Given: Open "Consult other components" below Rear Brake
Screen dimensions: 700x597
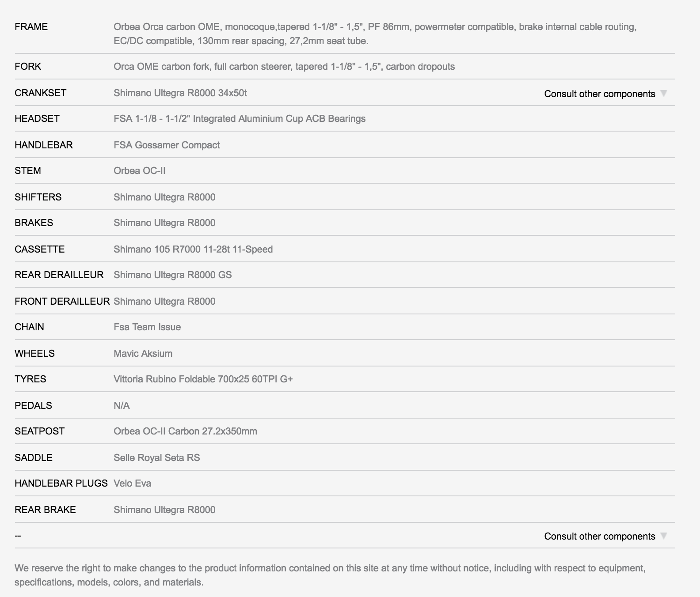Looking at the screenshot, I should pyautogui.click(x=599, y=536).
